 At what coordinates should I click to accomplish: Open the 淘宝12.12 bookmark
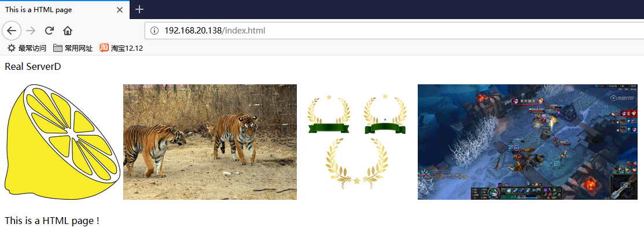[121, 49]
